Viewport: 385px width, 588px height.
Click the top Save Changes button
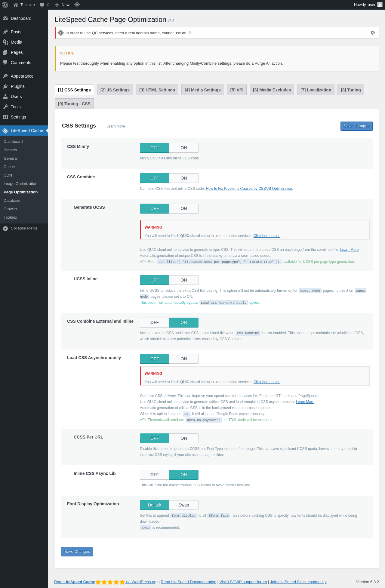click(x=356, y=126)
